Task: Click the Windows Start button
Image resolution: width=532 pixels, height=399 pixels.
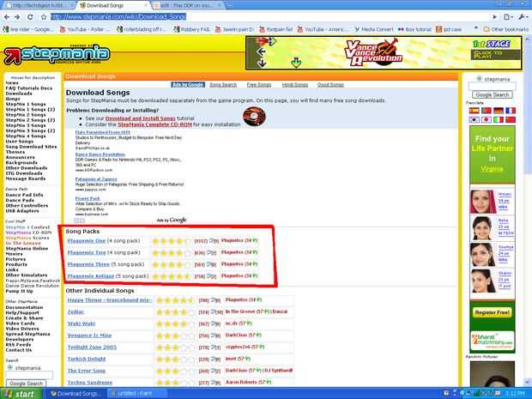Action: tap(21, 394)
